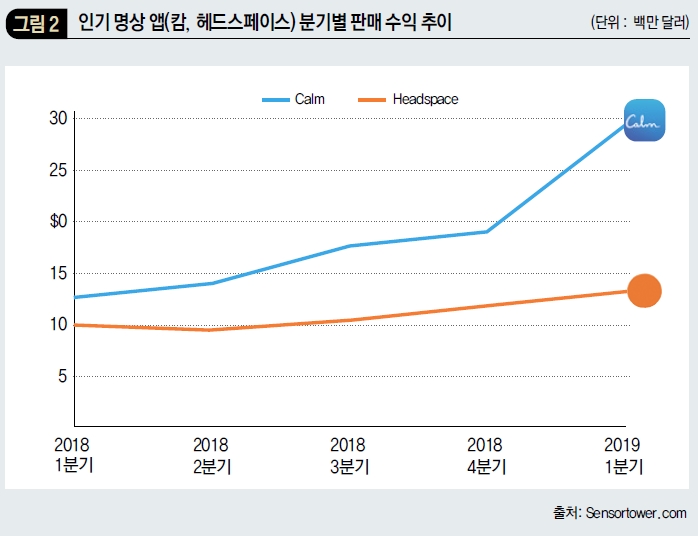Screen dimensions: 698x536
Task: Click the unit note '(단위 : 백만 달러)'
Action: click(x=640, y=22)
